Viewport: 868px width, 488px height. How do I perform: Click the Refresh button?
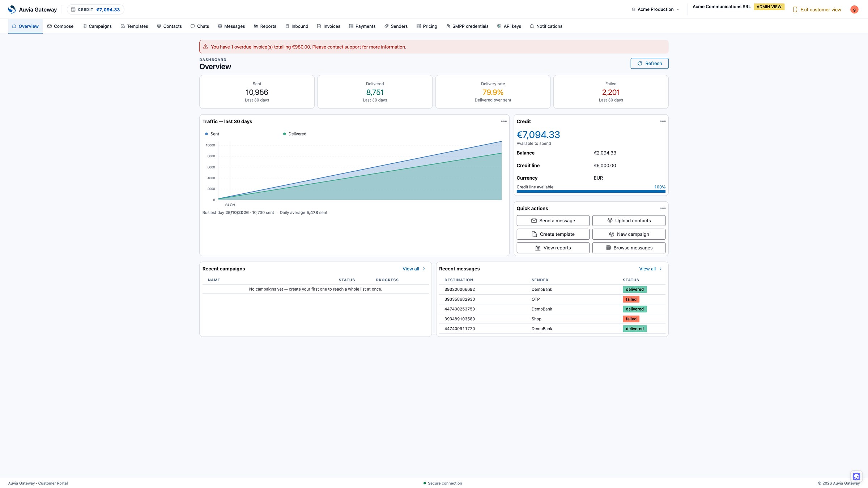click(650, 63)
